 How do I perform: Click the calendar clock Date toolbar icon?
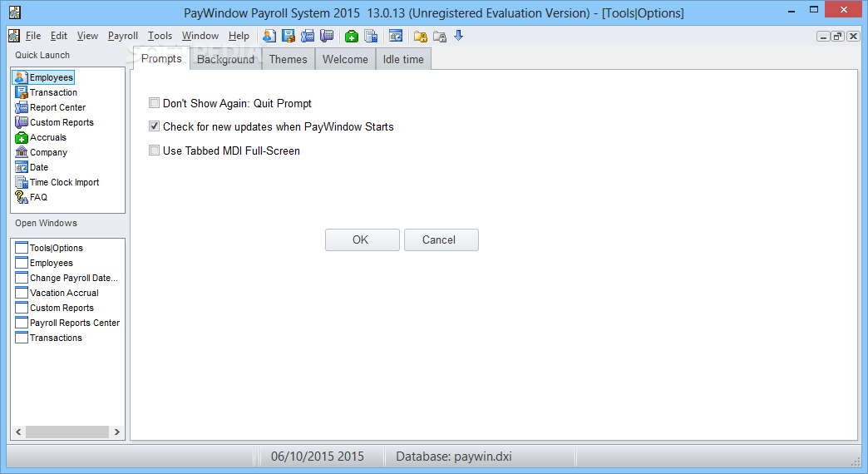(396, 36)
